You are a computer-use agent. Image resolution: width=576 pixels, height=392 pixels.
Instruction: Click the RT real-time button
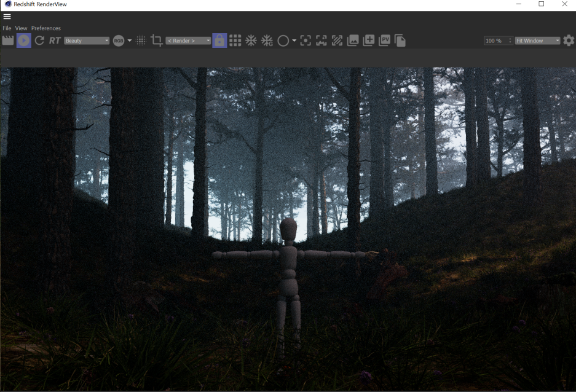point(55,41)
